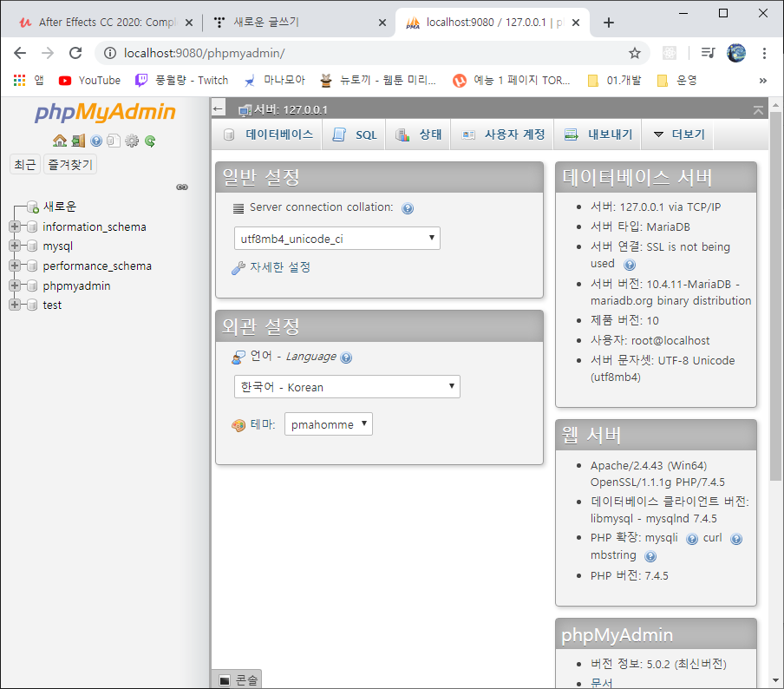The image size is (784, 689).
Task: Click the 테마 (Theme) link label
Action: [x=263, y=424]
